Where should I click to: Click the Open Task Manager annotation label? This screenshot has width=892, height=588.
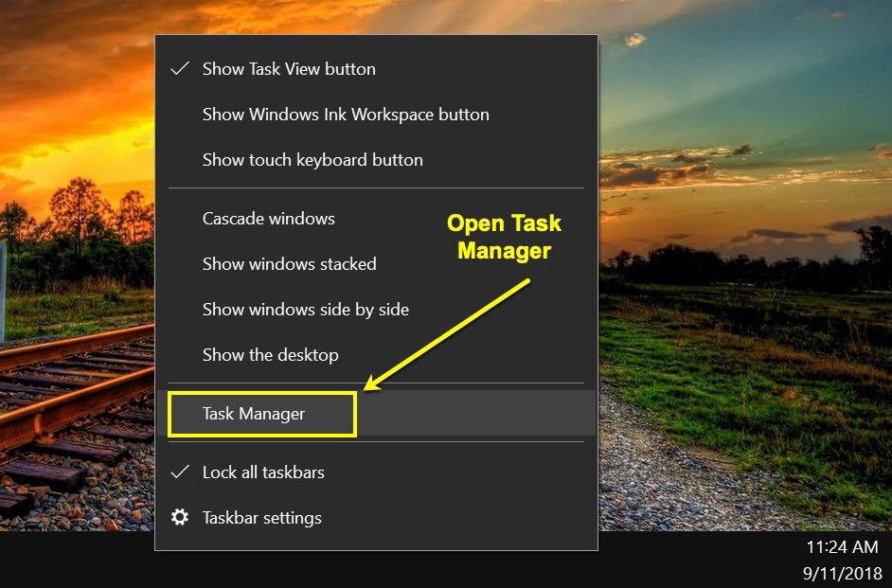point(503,236)
